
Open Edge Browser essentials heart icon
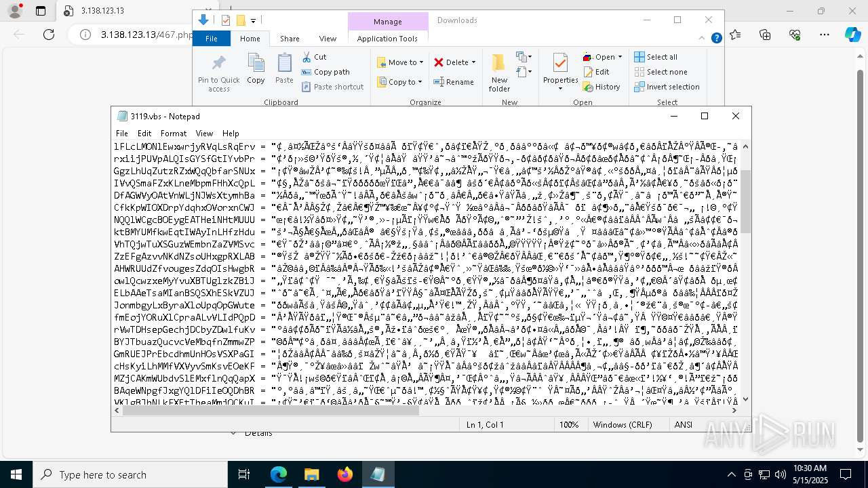[x=795, y=35]
